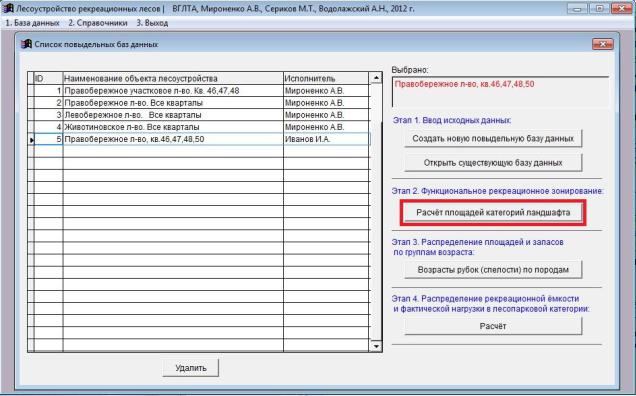636x396 pixels.
Task: Click 'Наименование объекта лесоустройства' column header
Action: point(173,78)
